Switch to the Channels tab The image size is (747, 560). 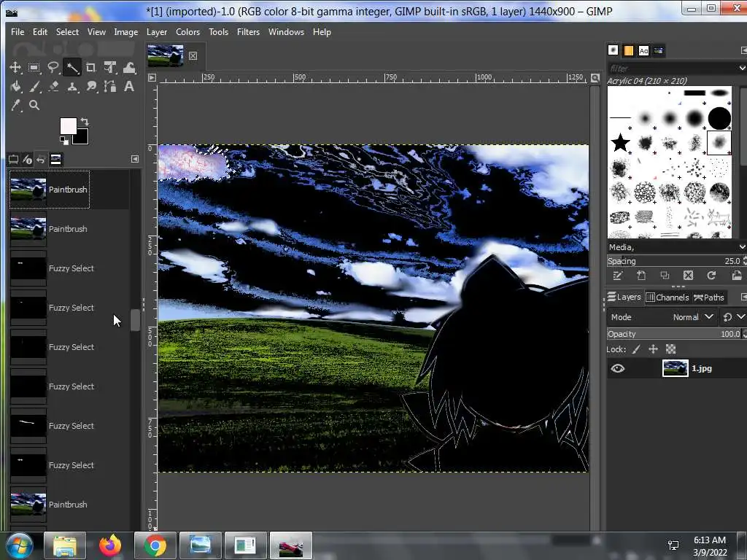[667, 297]
